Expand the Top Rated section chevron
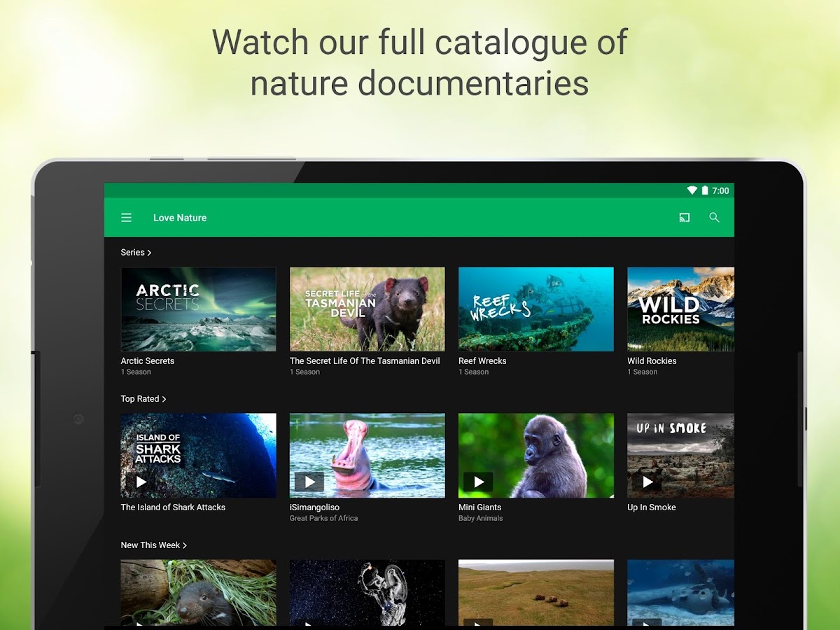Screen dimensions: 840x630 pyautogui.click(x=164, y=399)
